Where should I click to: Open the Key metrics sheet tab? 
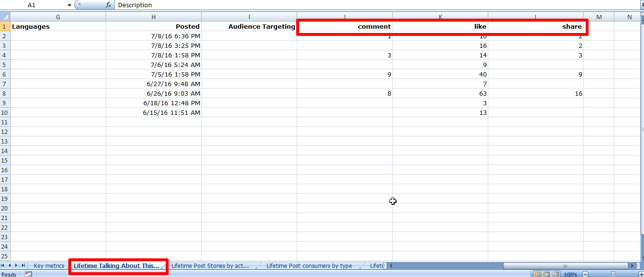[x=49, y=266]
